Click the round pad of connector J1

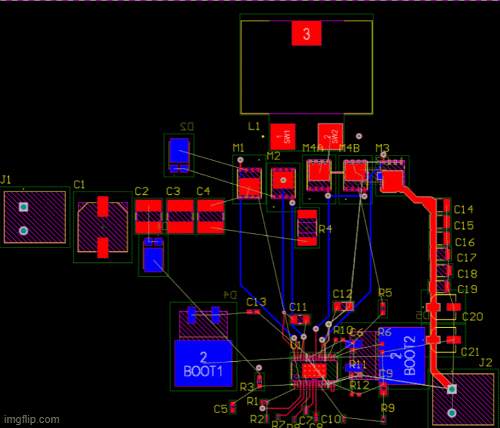(23, 231)
